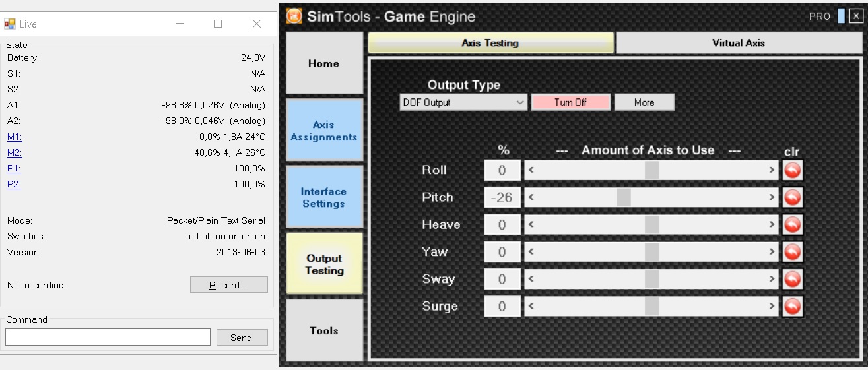
Task: Click right arrow of the Yaw slider
Action: click(x=772, y=252)
